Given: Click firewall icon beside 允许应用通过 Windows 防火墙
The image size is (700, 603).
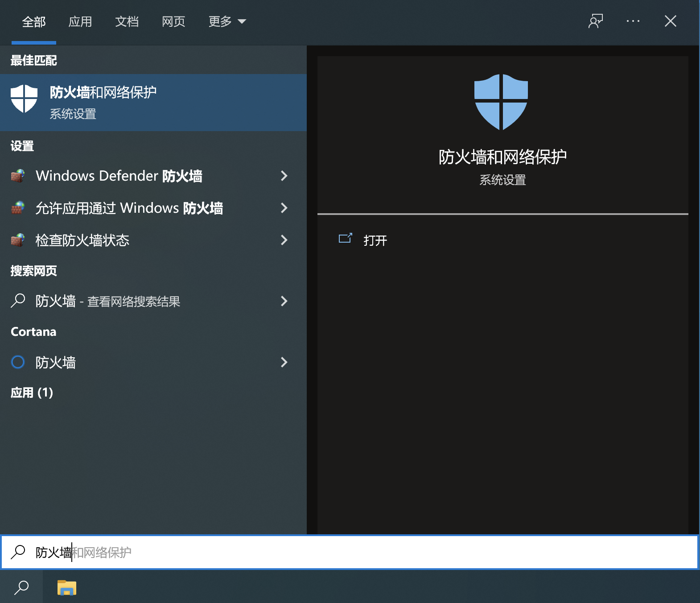Looking at the screenshot, I should pos(18,208).
